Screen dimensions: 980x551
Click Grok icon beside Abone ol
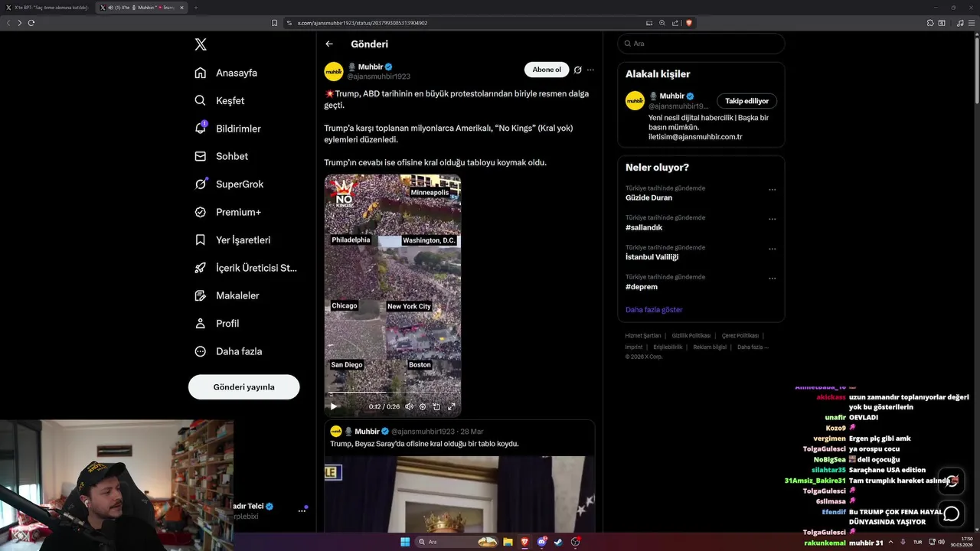pos(578,70)
